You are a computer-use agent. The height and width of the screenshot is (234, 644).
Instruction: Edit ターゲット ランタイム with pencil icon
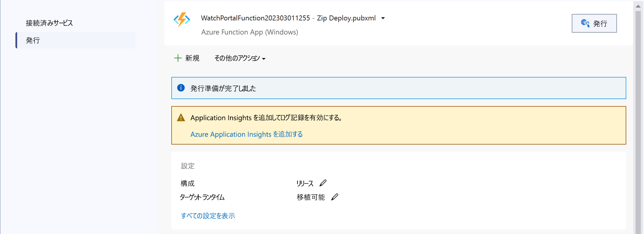tap(335, 197)
